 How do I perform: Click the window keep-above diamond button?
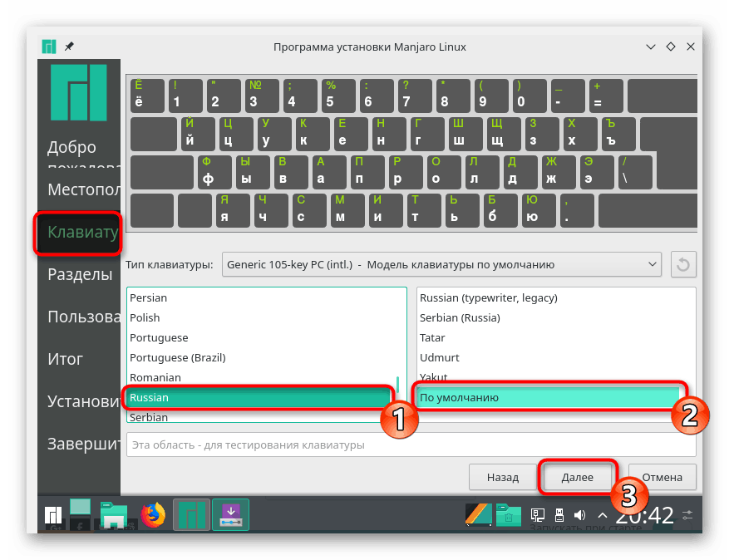(671, 47)
